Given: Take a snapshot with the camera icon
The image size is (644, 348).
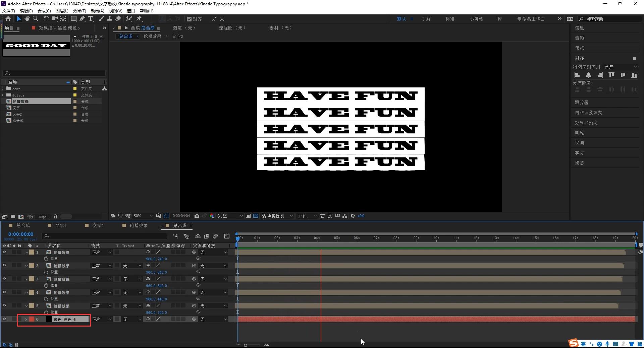Looking at the screenshot, I should [x=197, y=216].
